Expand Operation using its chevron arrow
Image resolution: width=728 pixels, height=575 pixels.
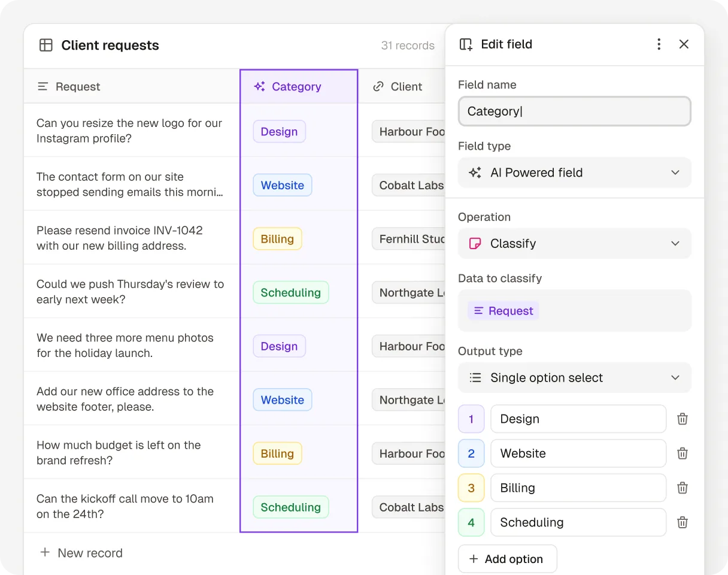click(x=675, y=244)
